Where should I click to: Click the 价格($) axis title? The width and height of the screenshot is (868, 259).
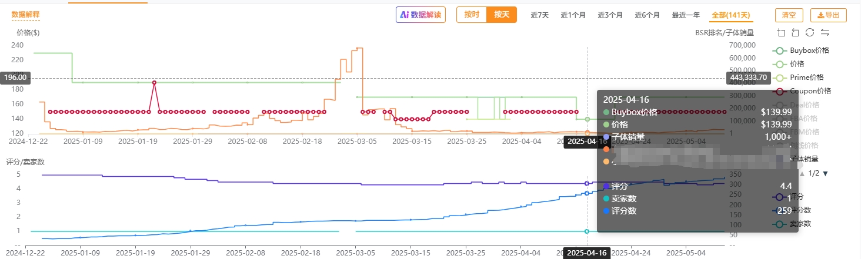(28, 33)
